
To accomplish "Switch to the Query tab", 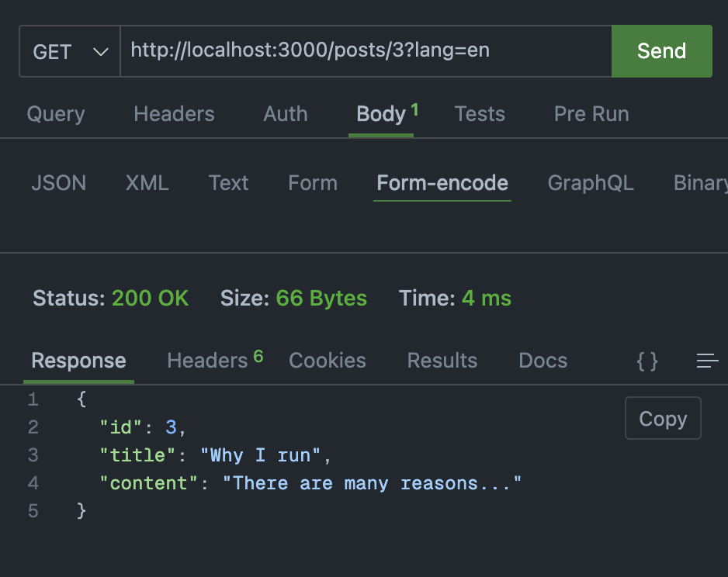I will (55, 114).
